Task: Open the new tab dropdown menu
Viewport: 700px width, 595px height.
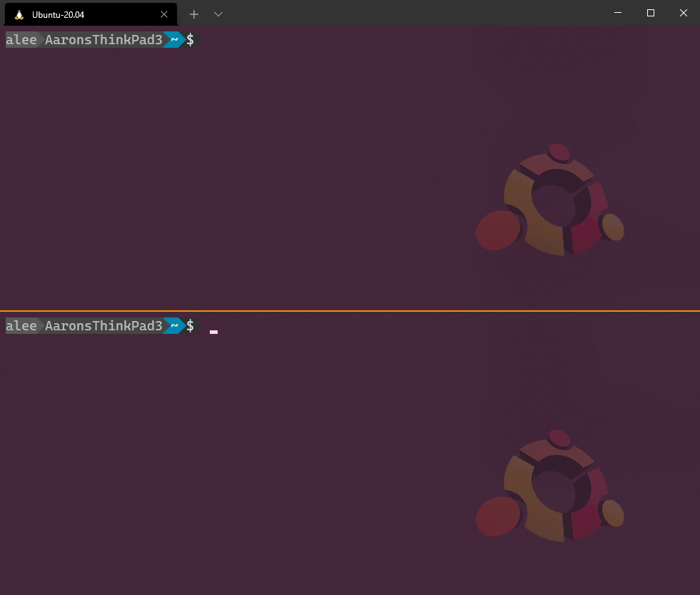Action: click(218, 14)
